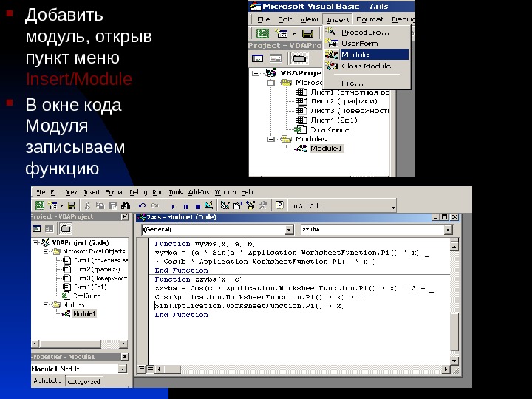Click Insert UserForm icon in upper window toolbar
532x399 pixels.
click(x=282, y=33)
